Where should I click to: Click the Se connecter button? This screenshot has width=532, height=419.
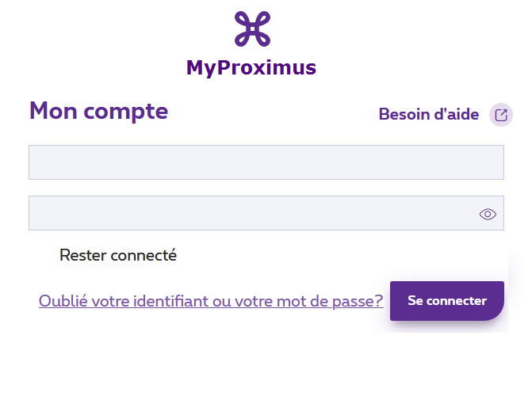click(x=447, y=301)
